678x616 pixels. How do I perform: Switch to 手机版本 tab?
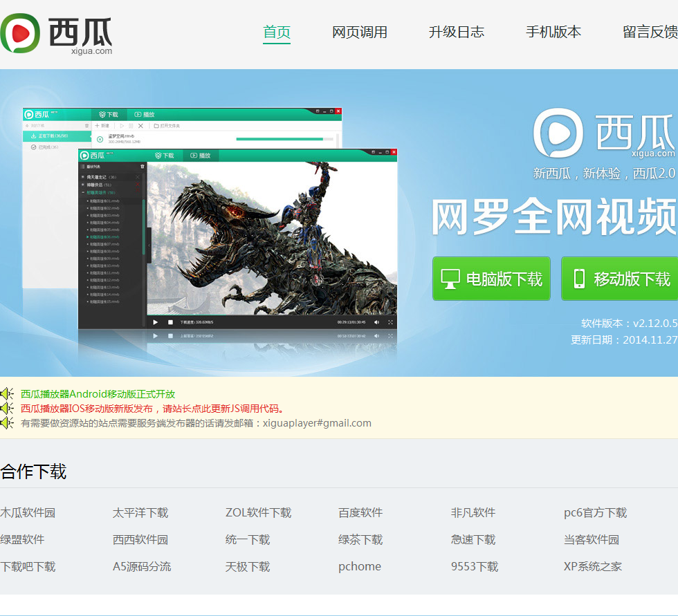pos(553,32)
